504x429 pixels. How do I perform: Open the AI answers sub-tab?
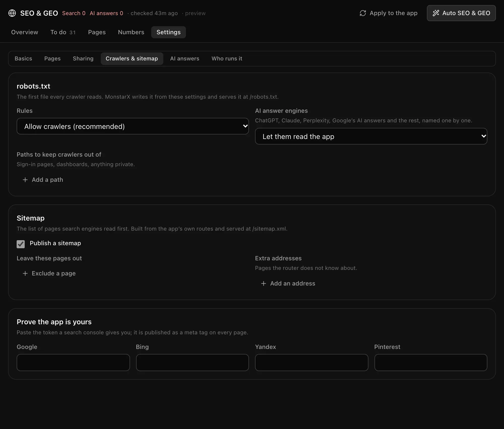pyautogui.click(x=185, y=59)
